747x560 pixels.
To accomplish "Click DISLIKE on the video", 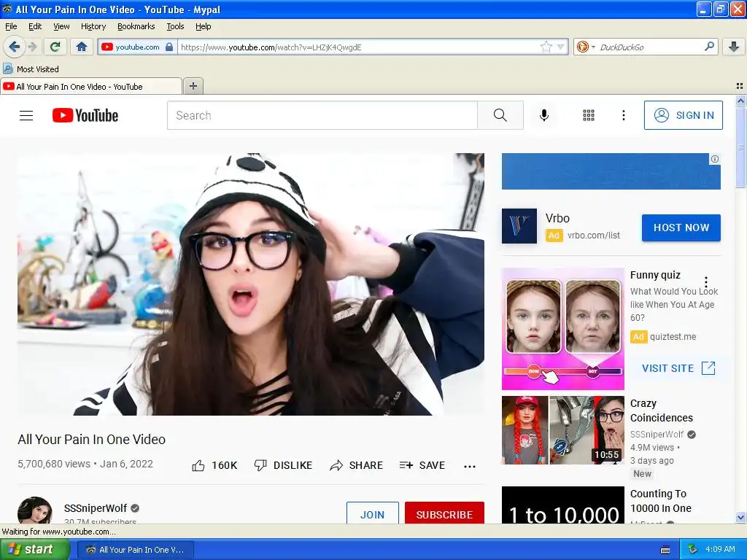I will click(x=284, y=465).
